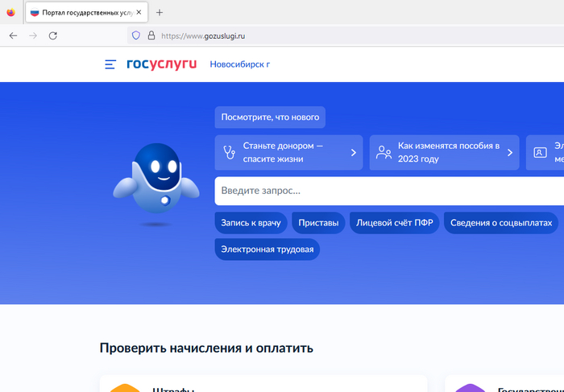Select the Сведения о соцвыплатах chip

pos(501,223)
